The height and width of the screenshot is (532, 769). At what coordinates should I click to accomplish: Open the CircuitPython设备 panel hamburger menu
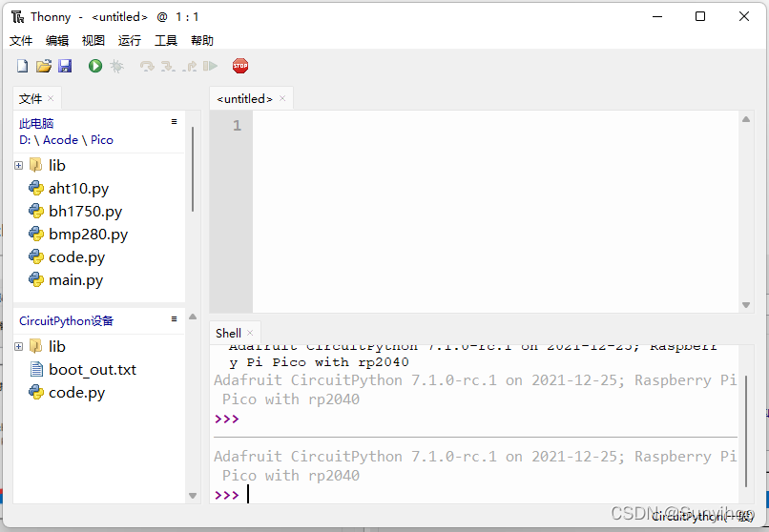(x=174, y=318)
